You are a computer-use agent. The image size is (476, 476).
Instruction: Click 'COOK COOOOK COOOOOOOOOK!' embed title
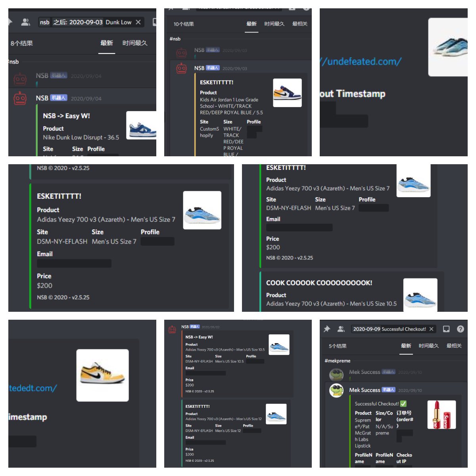[319, 283]
